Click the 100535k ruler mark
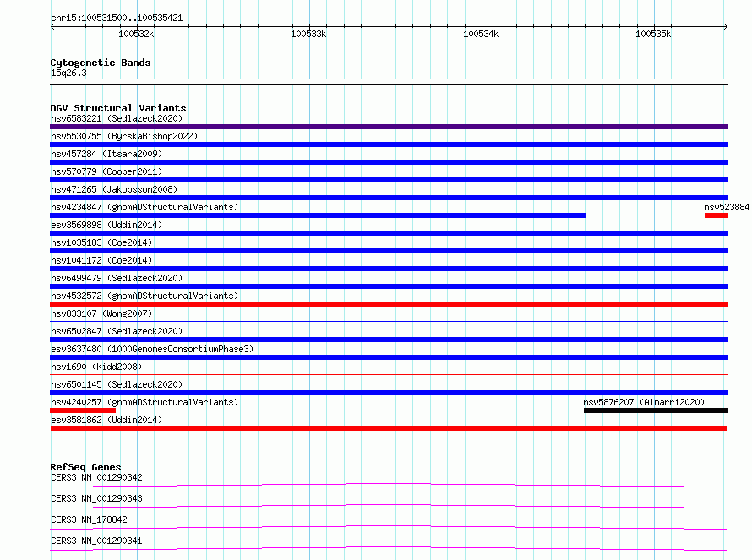The height and width of the screenshot is (560, 752). point(652,34)
